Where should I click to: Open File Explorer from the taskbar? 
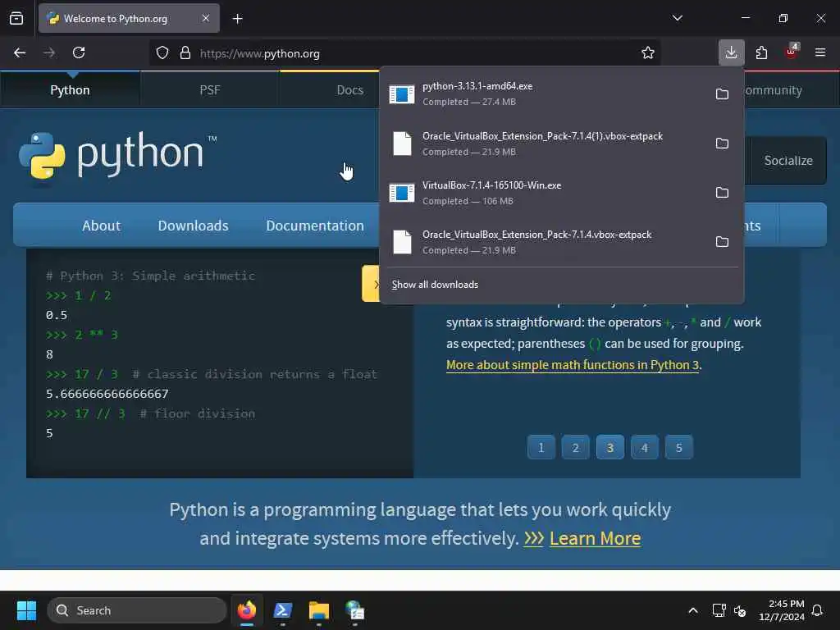pyautogui.click(x=319, y=610)
